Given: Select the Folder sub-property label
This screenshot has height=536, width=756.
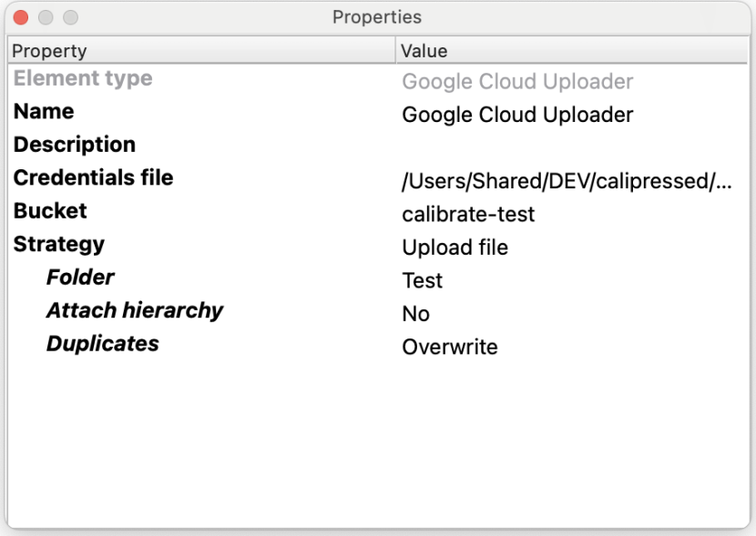Looking at the screenshot, I should (x=80, y=277).
